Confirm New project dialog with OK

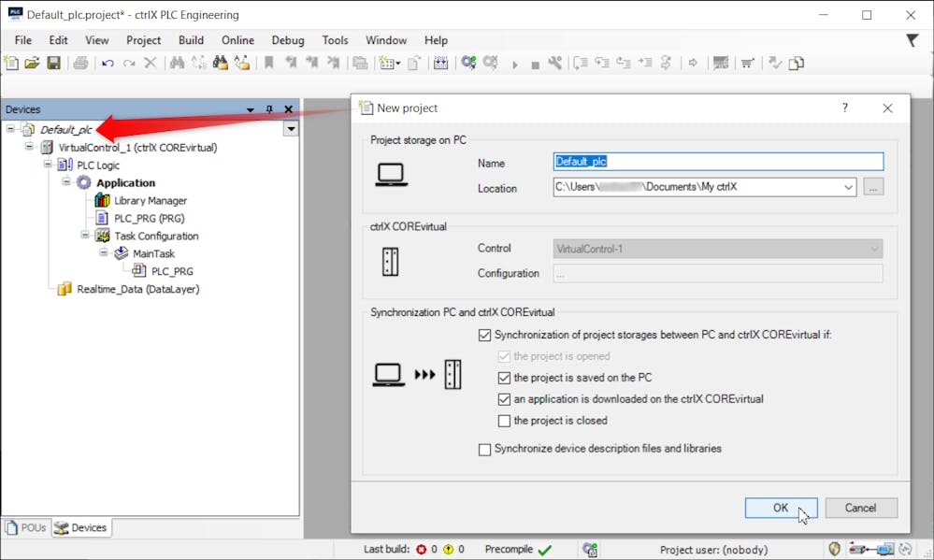point(781,509)
